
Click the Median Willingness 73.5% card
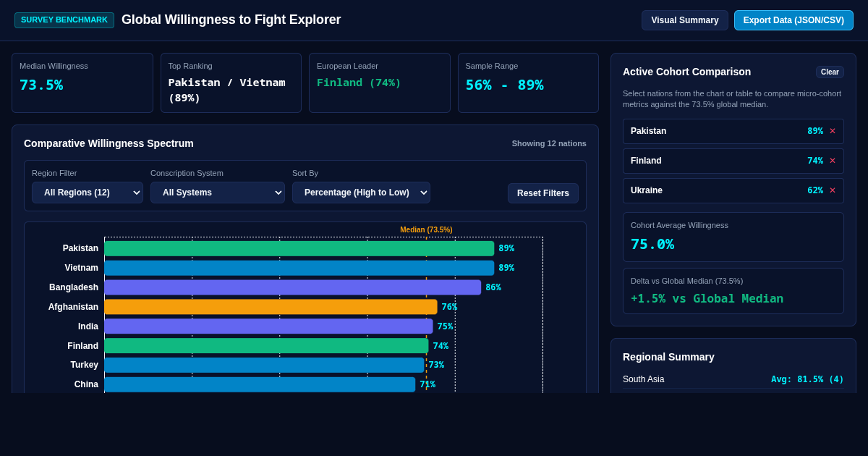82,83
